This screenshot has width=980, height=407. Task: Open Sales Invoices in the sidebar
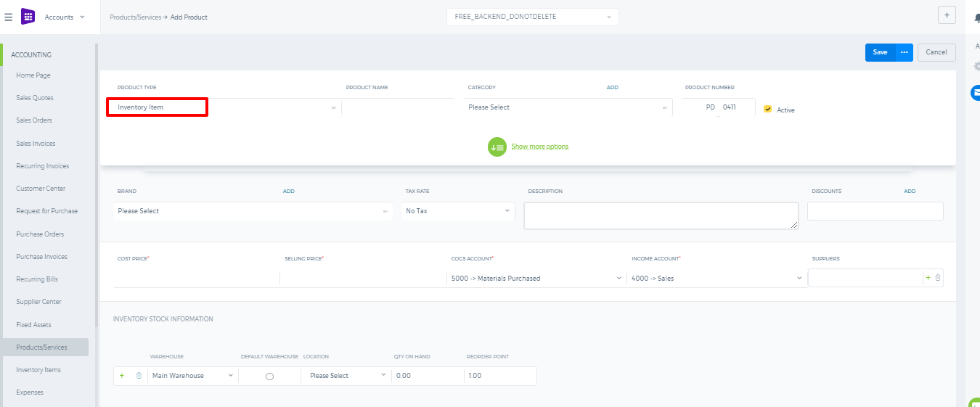(36, 144)
